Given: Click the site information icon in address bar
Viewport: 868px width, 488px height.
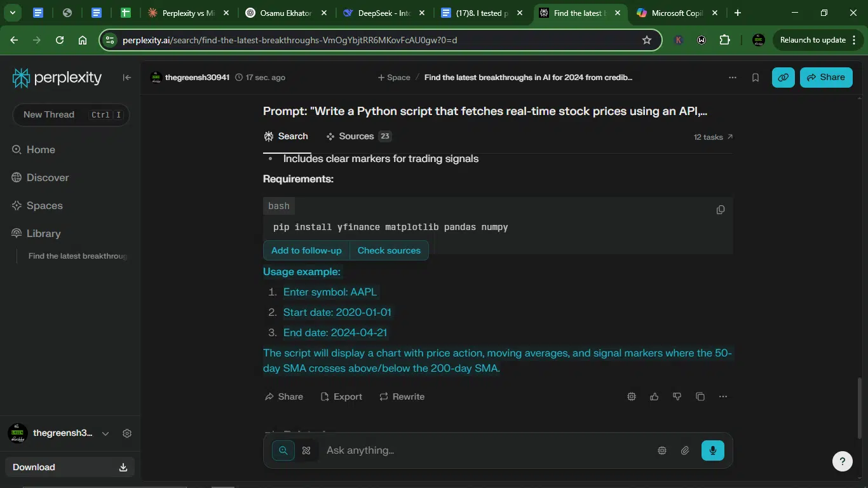Looking at the screenshot, I should click(x=110, y=40).
